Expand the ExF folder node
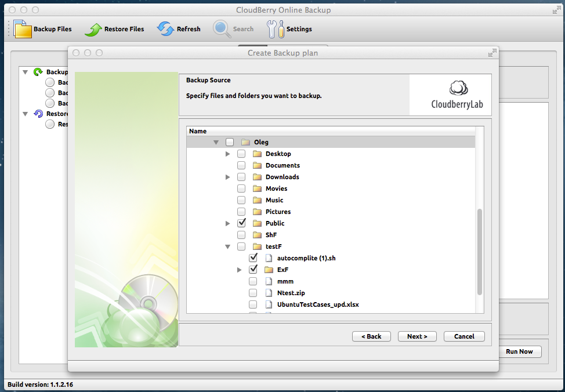This screenshot has height=392, width=565. point(239,270)
